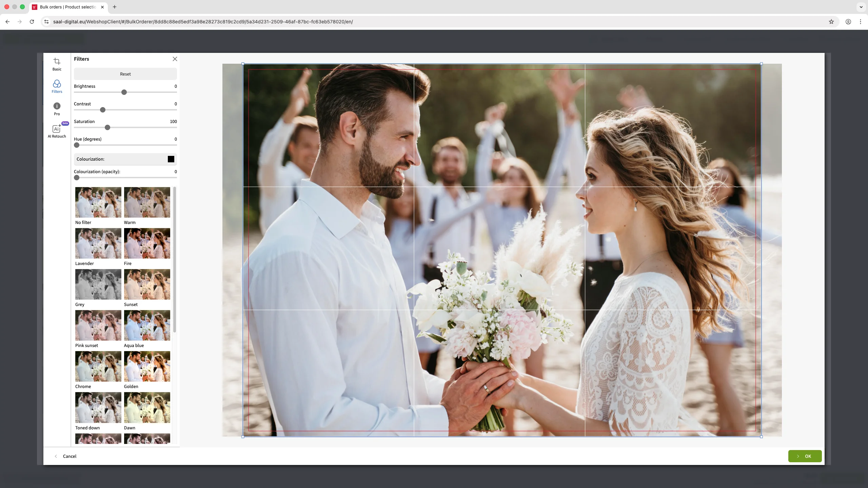This screenshot has width=868, height=488.
Task: Click the Reset filters button
Action: pyautogui.click(x=125, y=74)
